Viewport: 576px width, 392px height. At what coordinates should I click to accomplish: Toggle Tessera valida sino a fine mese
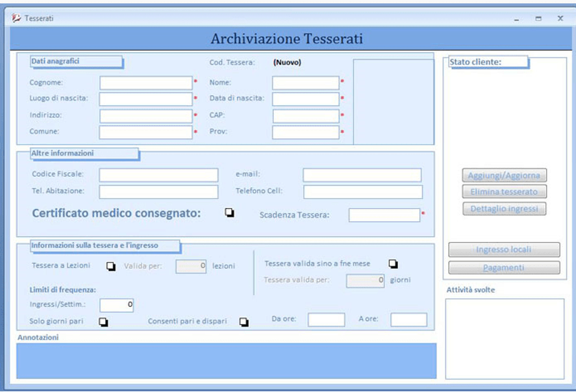pos(393,264)
